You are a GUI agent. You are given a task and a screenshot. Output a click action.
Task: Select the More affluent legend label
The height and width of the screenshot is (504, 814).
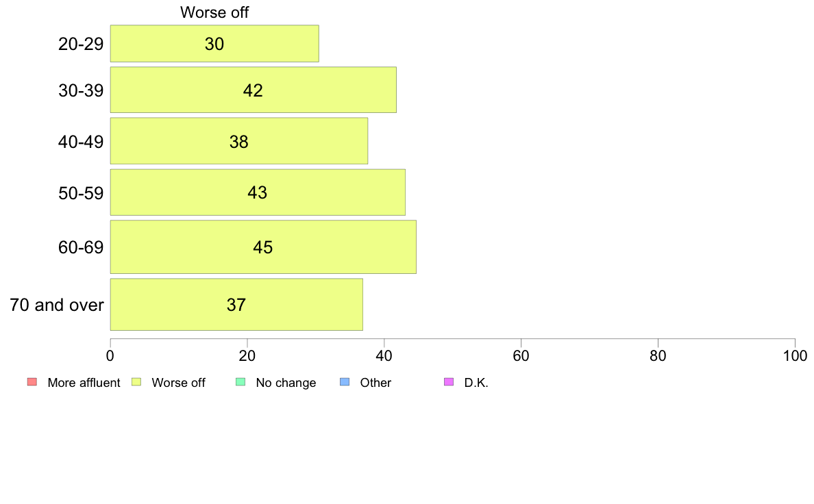[x=84, y=383]
